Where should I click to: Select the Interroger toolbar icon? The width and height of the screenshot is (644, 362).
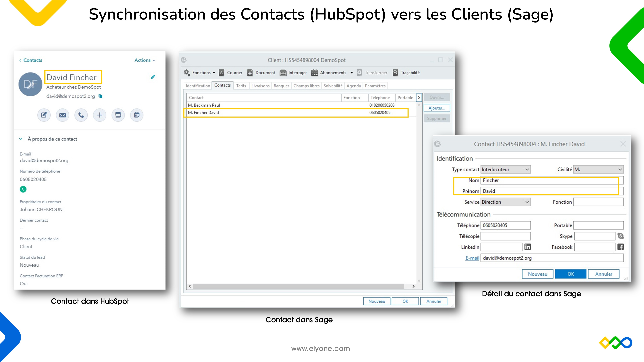point(293,73)
